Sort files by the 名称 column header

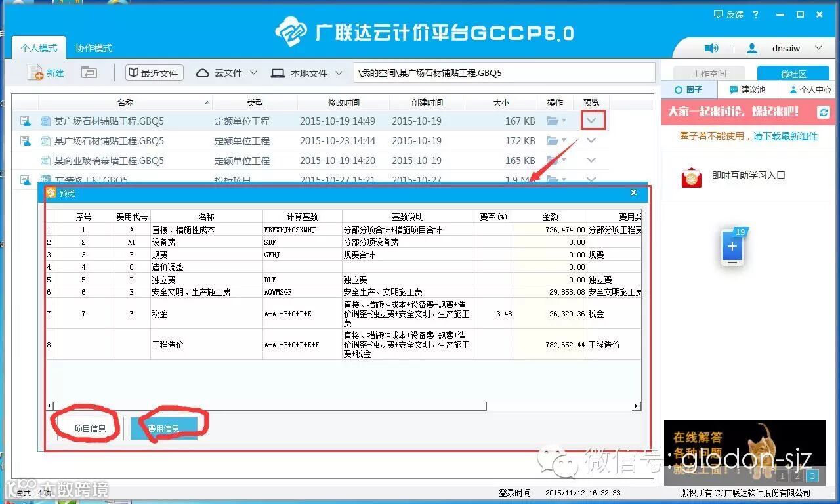[125, 102]
